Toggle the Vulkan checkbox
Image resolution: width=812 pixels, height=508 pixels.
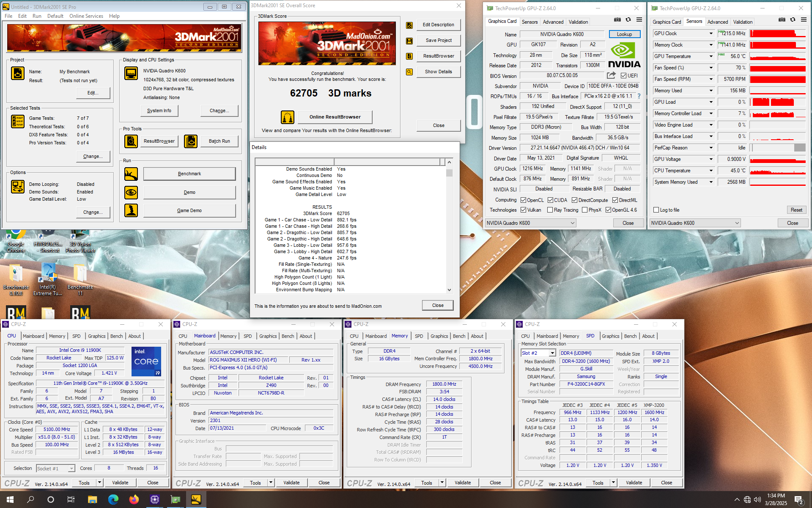(523, 210)
